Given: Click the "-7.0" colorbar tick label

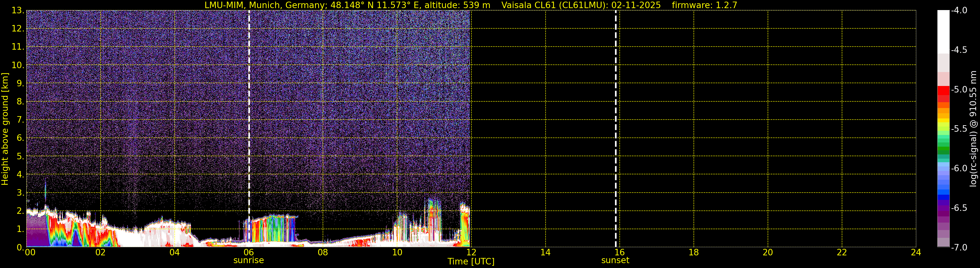Looking at the screenshot, I should click(959, 247).
